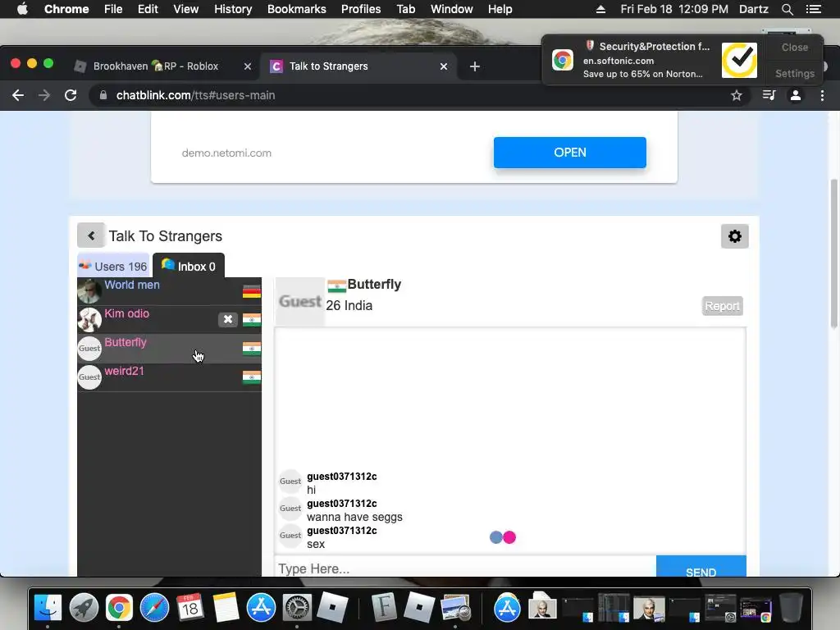The height and width of the screenshot is (630, 840).
Task: Click the date and time in menu bar
Action: pyautogui.click(x=674, y=9)
